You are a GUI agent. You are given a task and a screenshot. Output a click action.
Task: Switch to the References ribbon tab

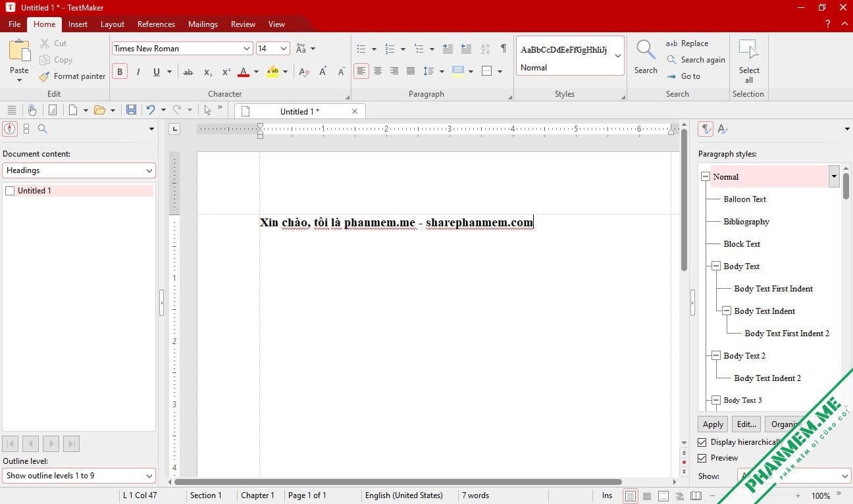coord(156,24)
